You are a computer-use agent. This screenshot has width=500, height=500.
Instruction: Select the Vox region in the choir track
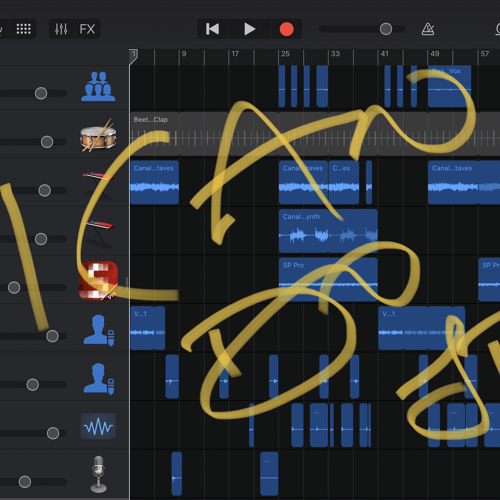[449, 86]
